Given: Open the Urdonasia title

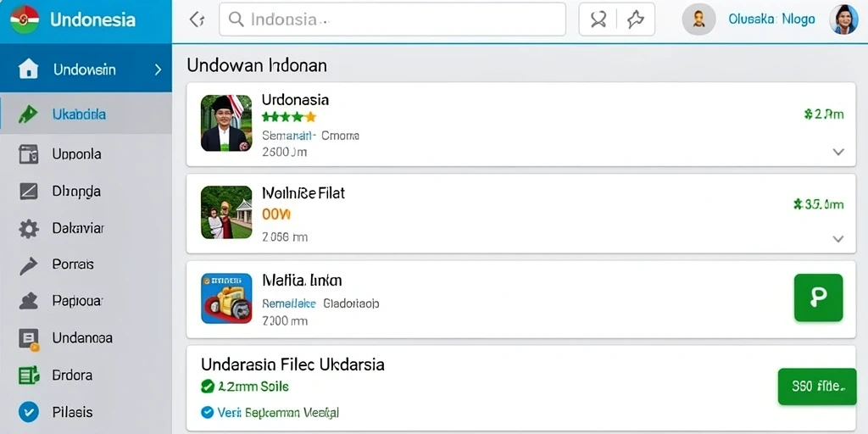Looking at the screenshot, I should click(295, 100).
